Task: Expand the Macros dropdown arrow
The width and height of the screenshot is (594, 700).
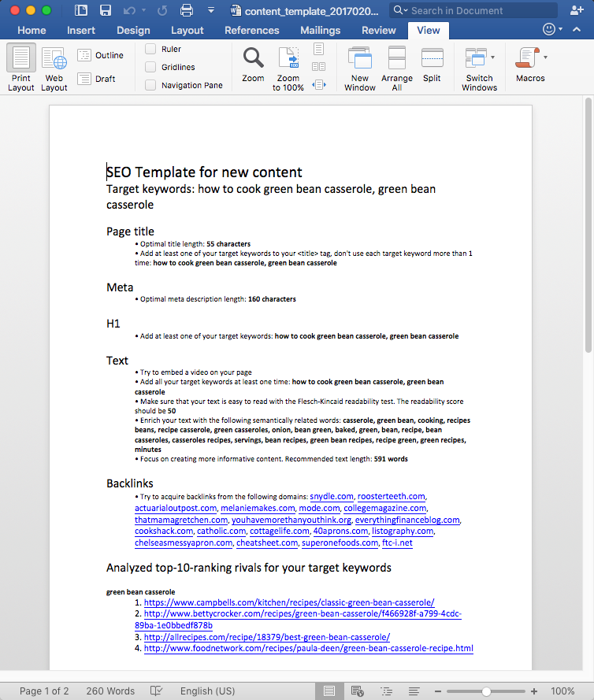Action: click(545, 57)
